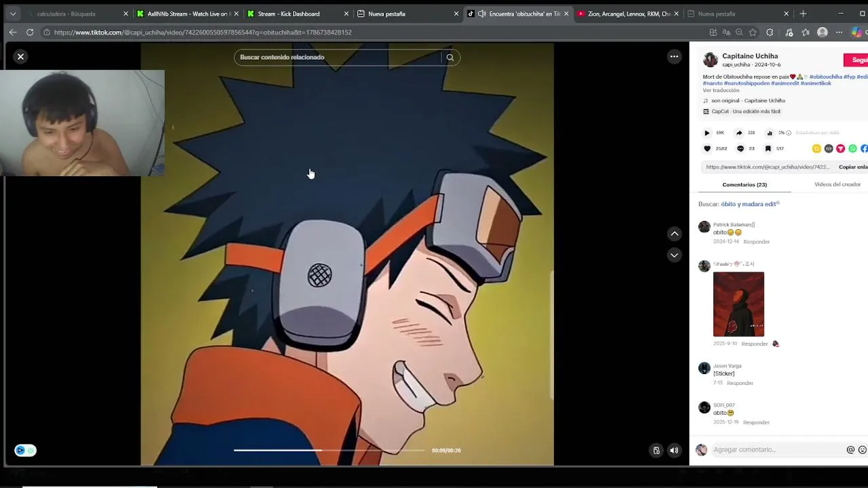The width and height of the screenshot is (868, 488).
Task: Click the son original - Capitaine Uchiha sound link
Action: point(748,101)
